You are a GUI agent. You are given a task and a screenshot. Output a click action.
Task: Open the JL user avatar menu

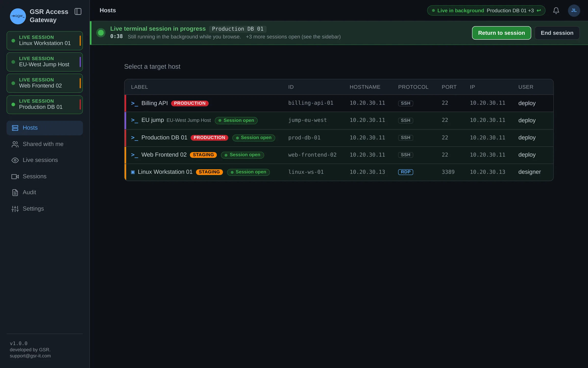pyautogui.click(x=574, y=11)
